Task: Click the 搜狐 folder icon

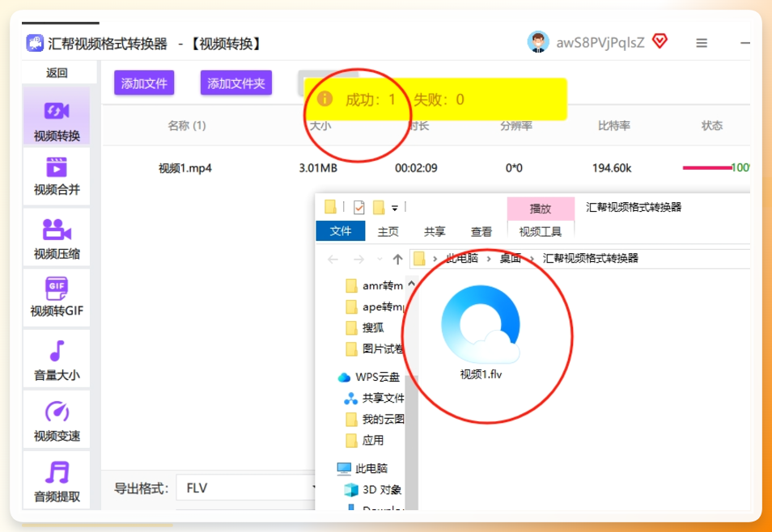Action: pyautogui.click(x=351, y=327)
